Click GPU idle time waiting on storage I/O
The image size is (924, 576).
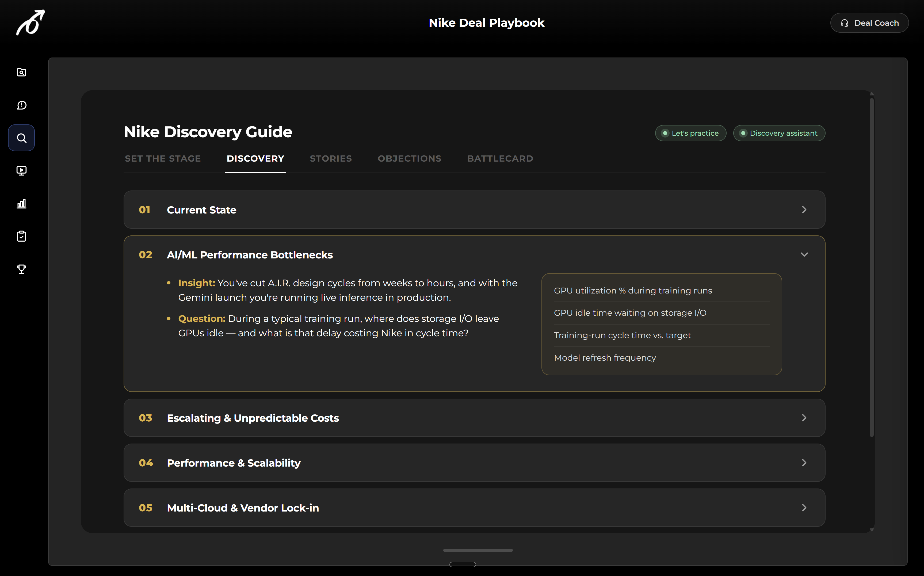630,313
